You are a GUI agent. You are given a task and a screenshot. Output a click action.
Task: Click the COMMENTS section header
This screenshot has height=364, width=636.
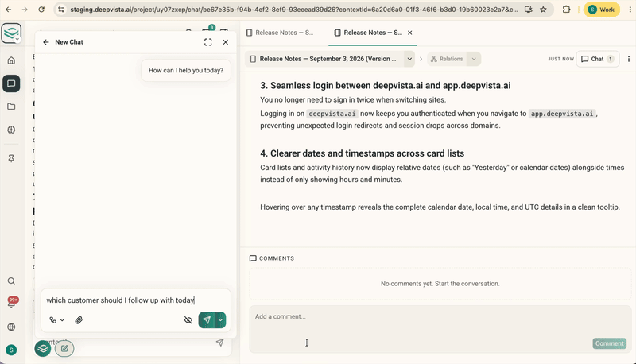272,258
